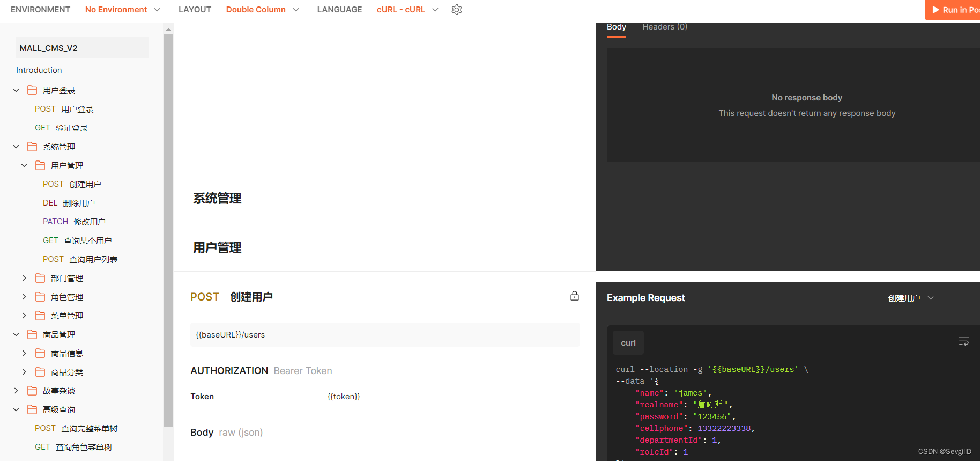Open the Double Column layout dropdown

[263, 10]
